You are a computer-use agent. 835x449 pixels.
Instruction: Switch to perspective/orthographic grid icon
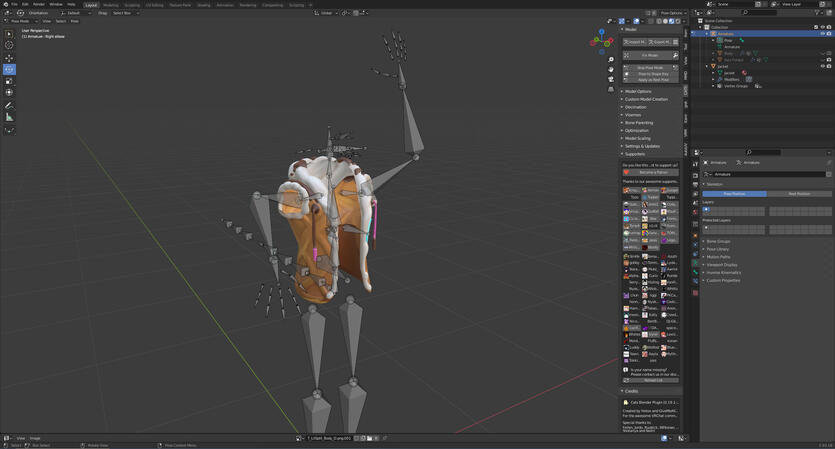(x=611, y=87)
